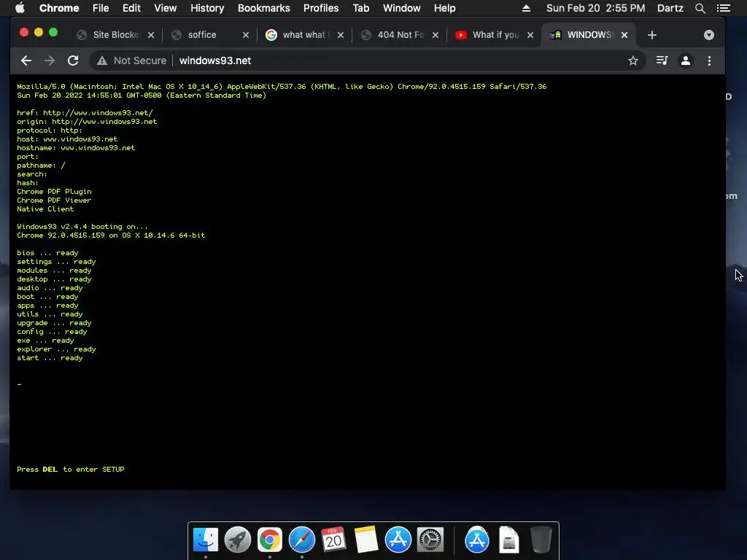Open Safari from the Dock
Image resolution: width=747 pixels, height=560 pixels.
point(301,540)
